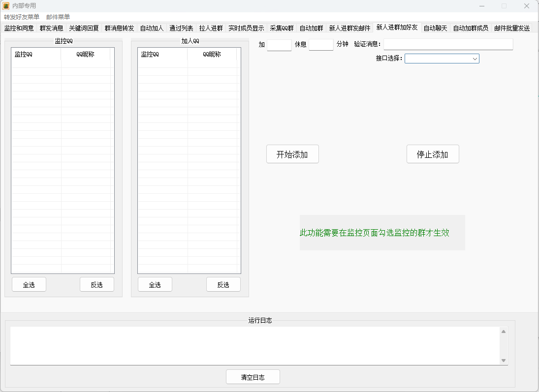Click the 验证消息 text field
The height and width of the screenshot is (392, 539).
(448, 44)
